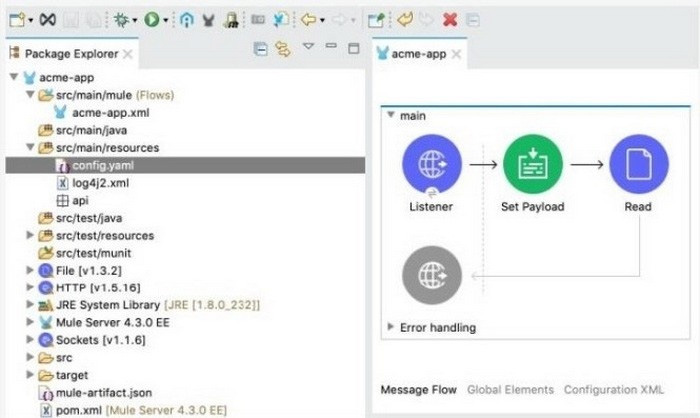The width and height of the screenshot is (700, 418).
Task: Expand the Error handling section
Action: click(x=390, y=326)
